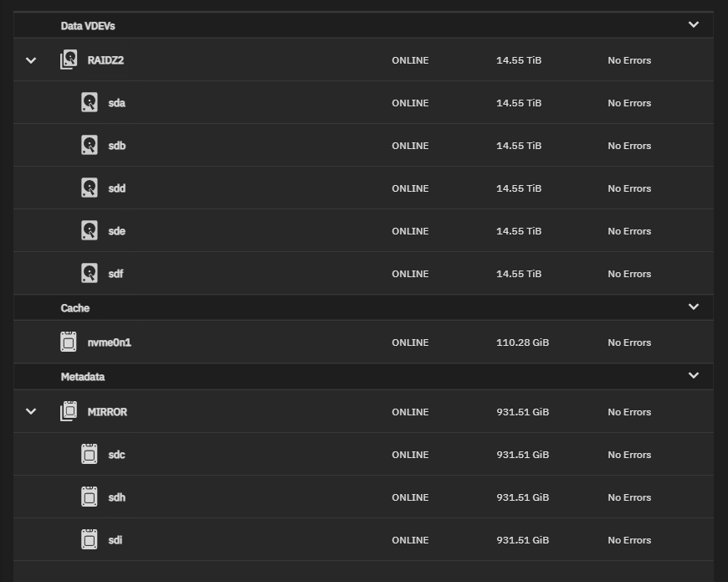Click No Errors for sdc
This screenshot has width=728, height=582.
629,455
